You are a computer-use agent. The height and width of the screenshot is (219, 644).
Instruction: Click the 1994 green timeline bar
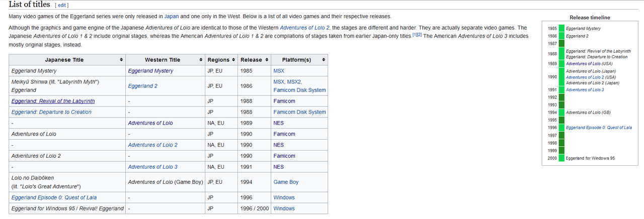(561, 113)
